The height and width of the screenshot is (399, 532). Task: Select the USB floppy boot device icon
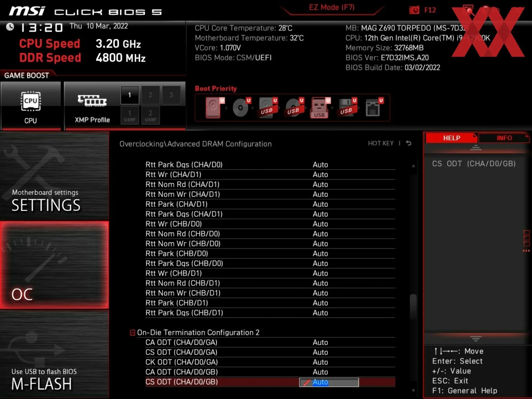(x=346, y=108)
